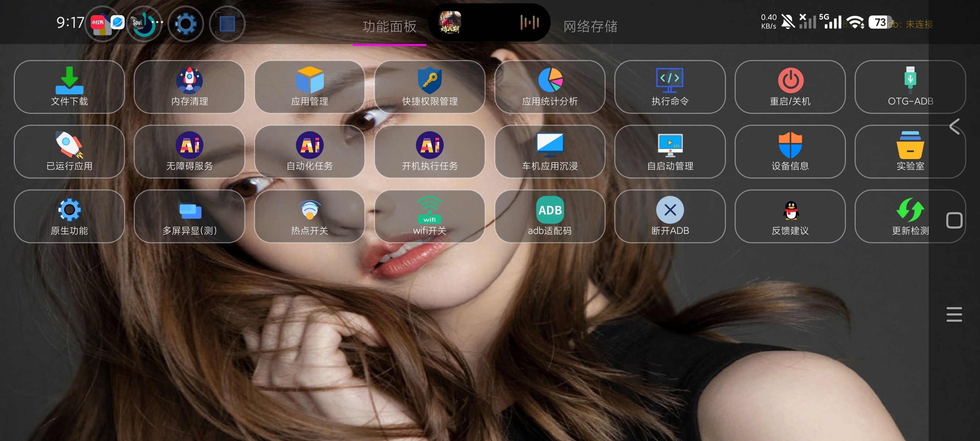Open 应用管理 app management
Viewport: 980px width, 441px height.
click(310, 87)
